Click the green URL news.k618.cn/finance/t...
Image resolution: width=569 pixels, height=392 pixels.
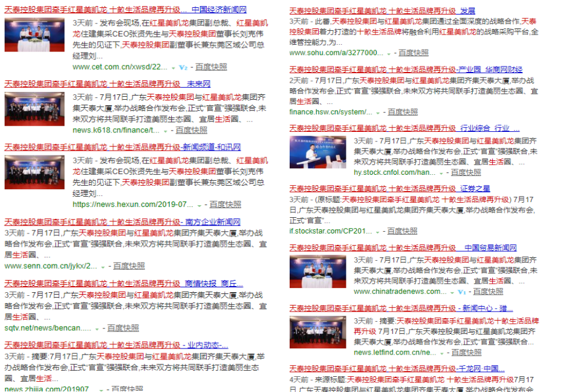coord(116,130)
